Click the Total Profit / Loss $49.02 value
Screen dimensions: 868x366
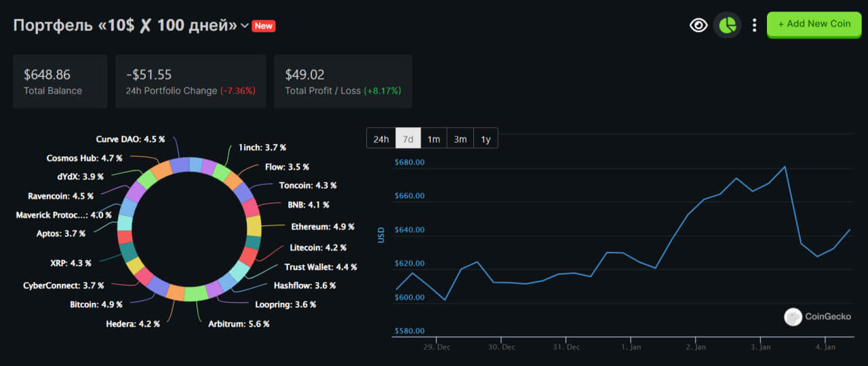[305, 75]
